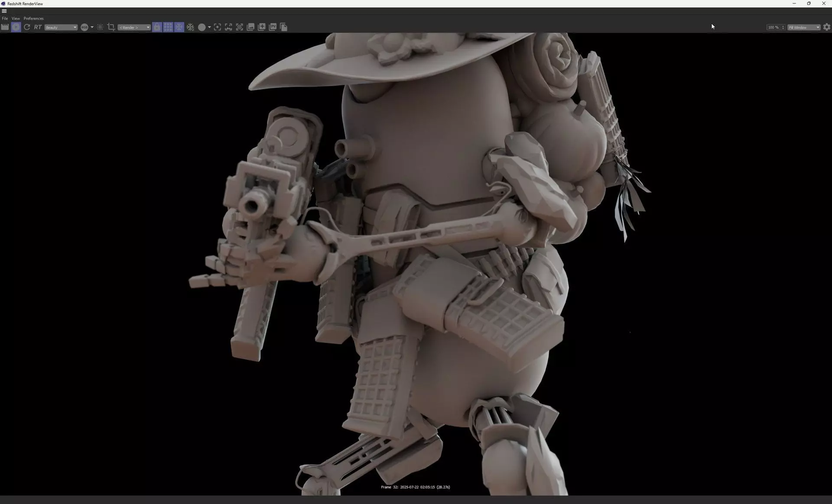Image resolution: width=832 pixels, height=504 pixels.
Task: Toggle bucket rendering dotted grid icon
Action: coord(100,27)
